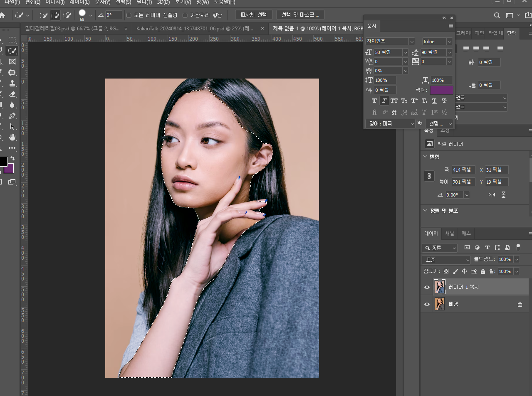532x396 pixels.
Task: Enable 모든 레이어 샘플링 checkbox
Action: tap(129, 15)
